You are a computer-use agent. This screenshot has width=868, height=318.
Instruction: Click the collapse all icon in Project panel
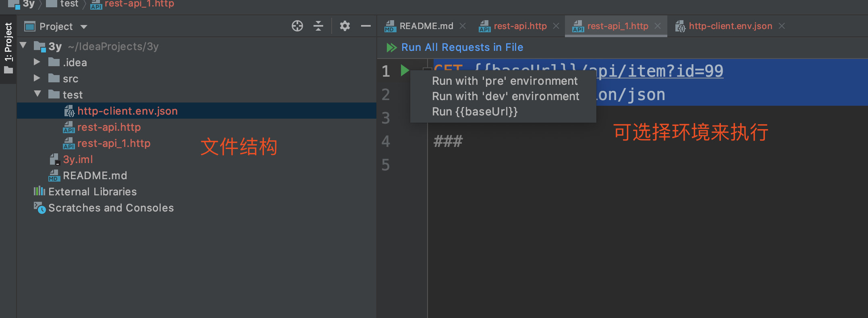pos(318,26)
